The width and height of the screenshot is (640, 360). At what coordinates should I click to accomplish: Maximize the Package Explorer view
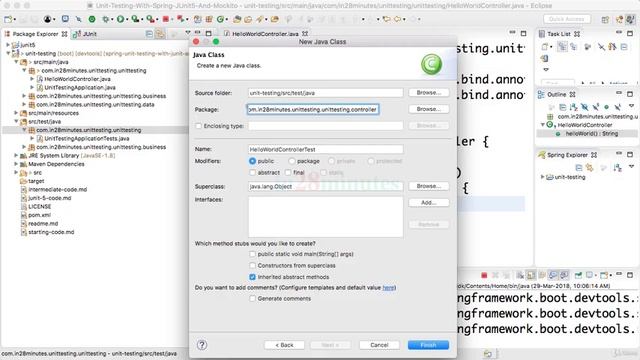coord(208,33)
